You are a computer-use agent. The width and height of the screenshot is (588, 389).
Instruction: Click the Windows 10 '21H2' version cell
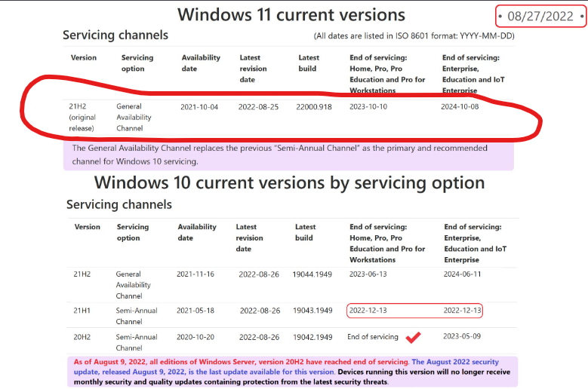pyautogui.click(x=82, y=274)
